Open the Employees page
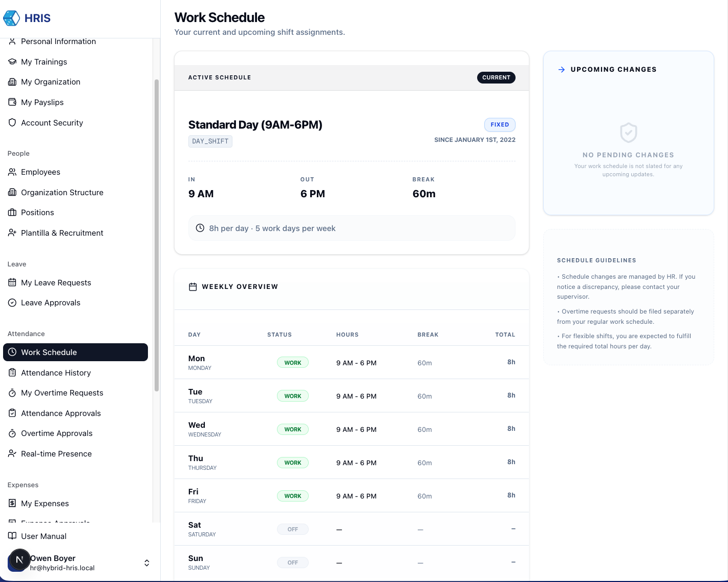Viewport: 728px width, 582px height. [40, 172]
